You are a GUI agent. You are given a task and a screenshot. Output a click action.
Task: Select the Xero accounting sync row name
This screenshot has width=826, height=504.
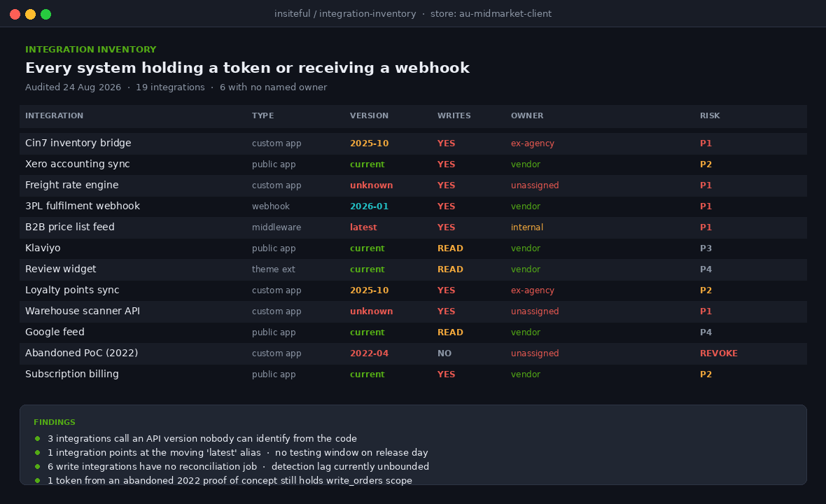point(78,164)
